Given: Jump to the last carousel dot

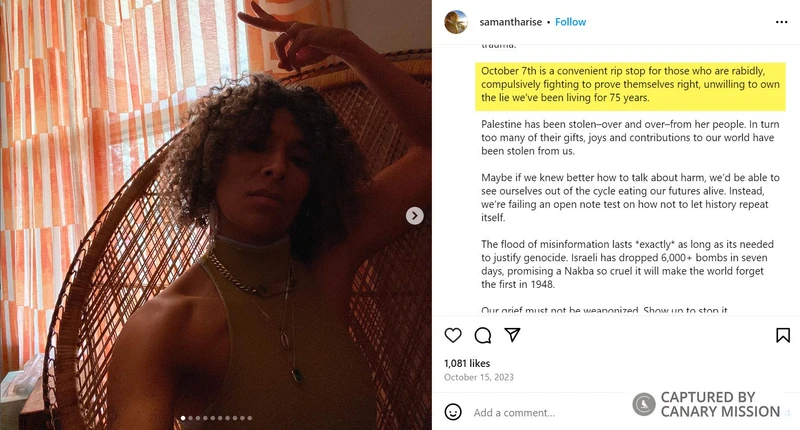Looking at the screenshot, I should click(250, 418).
